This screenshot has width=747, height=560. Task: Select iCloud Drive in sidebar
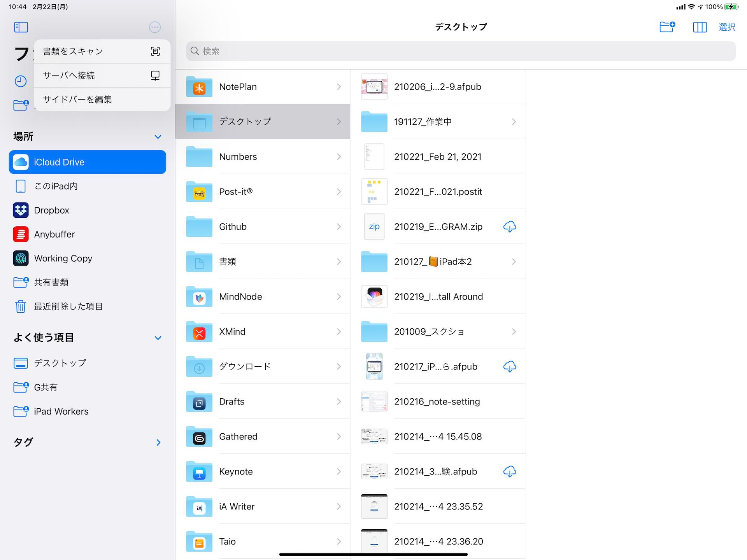88,162
